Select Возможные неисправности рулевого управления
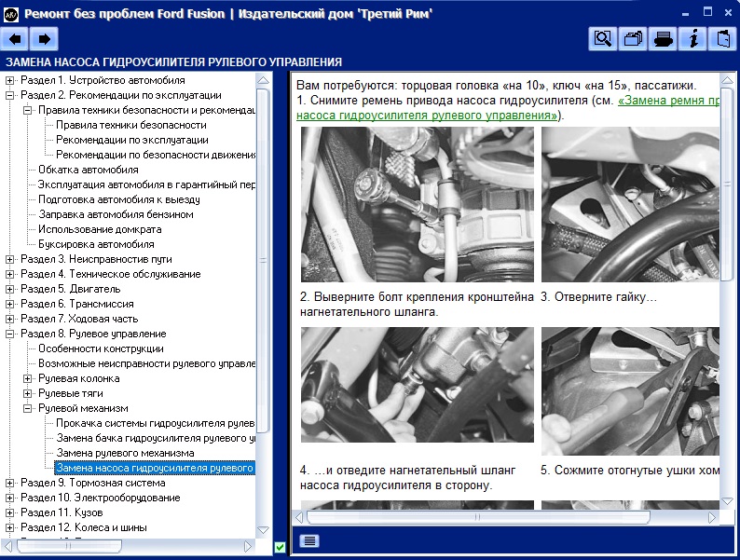Viewport: 740px width, 560px height. [146, 363]
